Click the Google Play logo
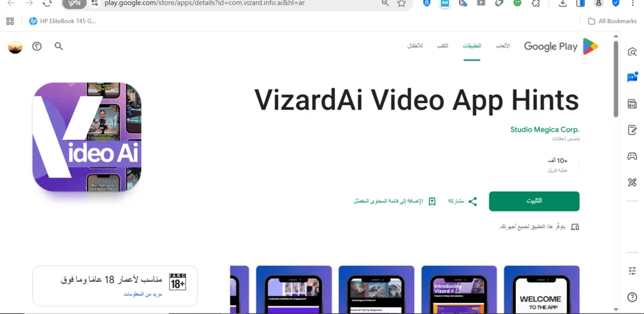The image size is (644, 314). coord(561,46)
